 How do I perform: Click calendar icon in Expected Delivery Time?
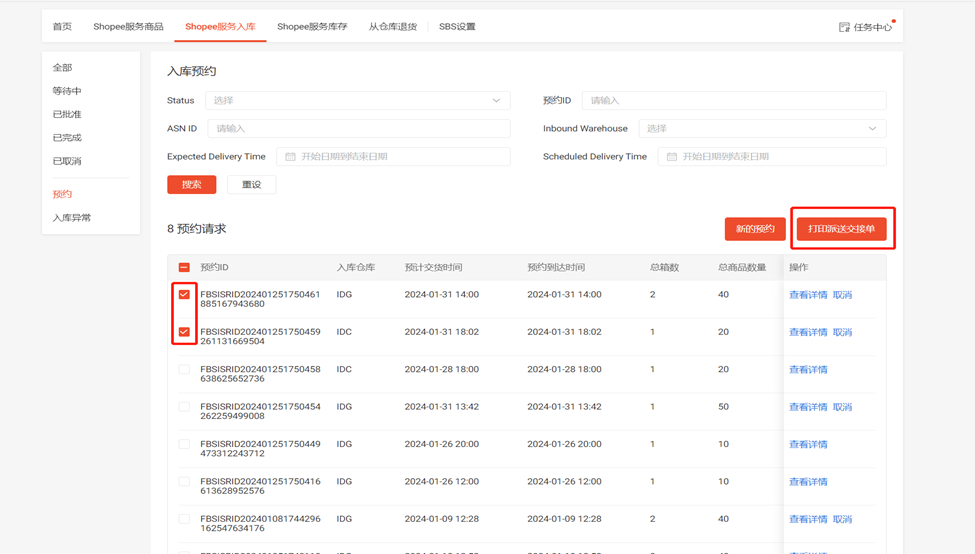point(290,157)
